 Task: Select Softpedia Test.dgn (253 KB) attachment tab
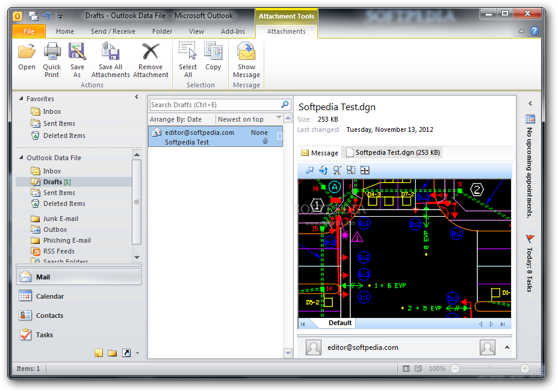(393, 152)
